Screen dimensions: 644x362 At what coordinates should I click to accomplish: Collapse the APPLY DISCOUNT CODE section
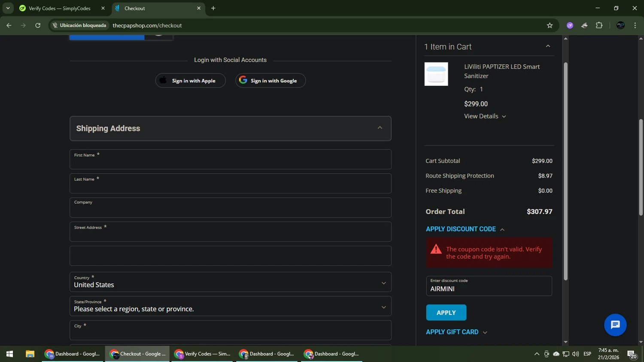coord(465,229)
